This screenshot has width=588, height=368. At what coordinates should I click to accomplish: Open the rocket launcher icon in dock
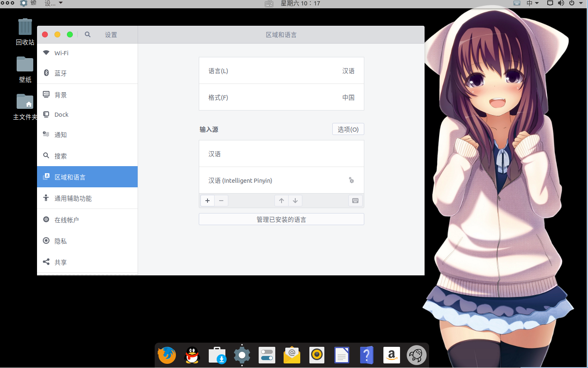tap(417, 355)
